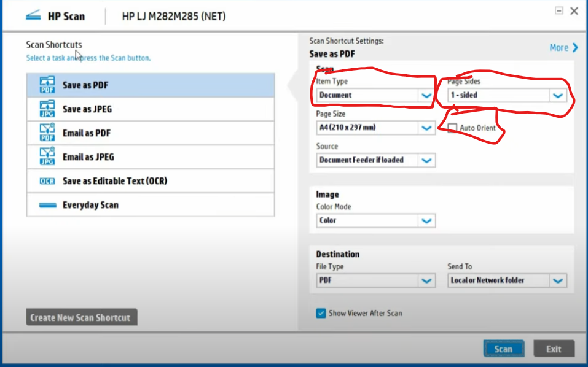Viewport: 588px width, 367px height.
Task: Toggle Auto Orient off then verify state
Action: tap(452, 128)
